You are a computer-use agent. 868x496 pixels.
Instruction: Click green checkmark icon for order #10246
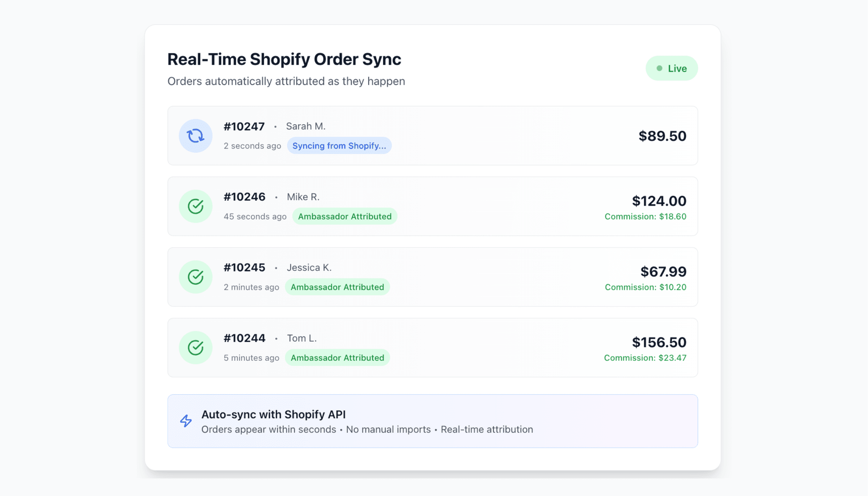point(195,206)
